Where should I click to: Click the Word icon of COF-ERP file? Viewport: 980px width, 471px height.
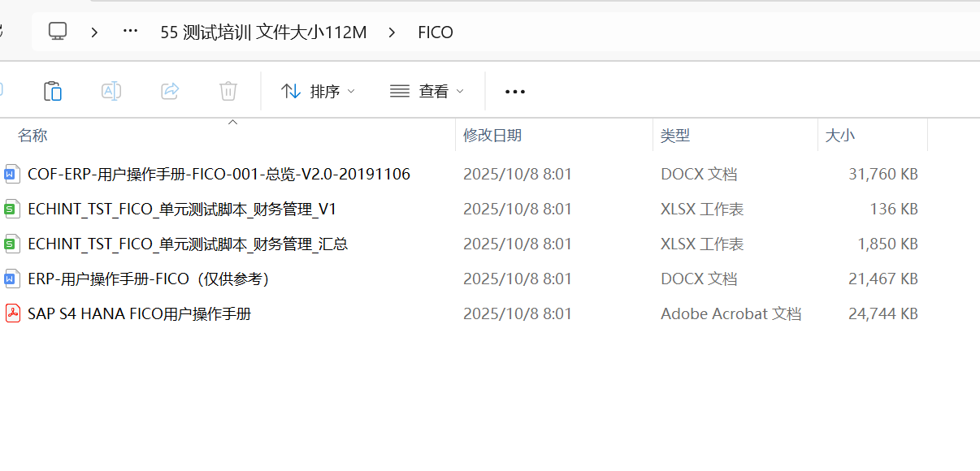(12, 174)
